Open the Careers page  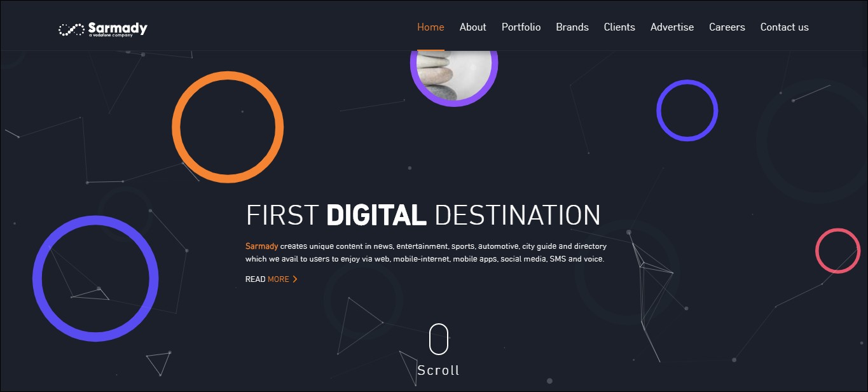(x=727, y=27)
